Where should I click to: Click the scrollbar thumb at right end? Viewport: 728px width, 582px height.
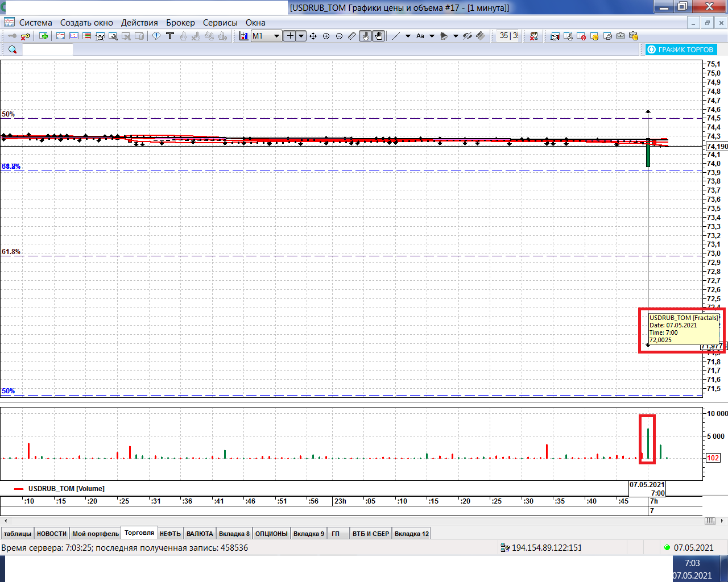[710, 521]
